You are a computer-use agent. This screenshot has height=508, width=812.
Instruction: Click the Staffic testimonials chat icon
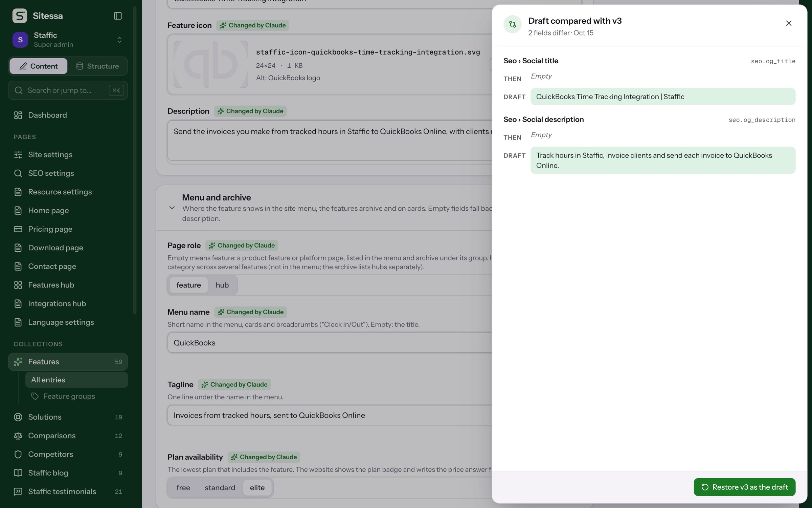[x=18, y=492]
